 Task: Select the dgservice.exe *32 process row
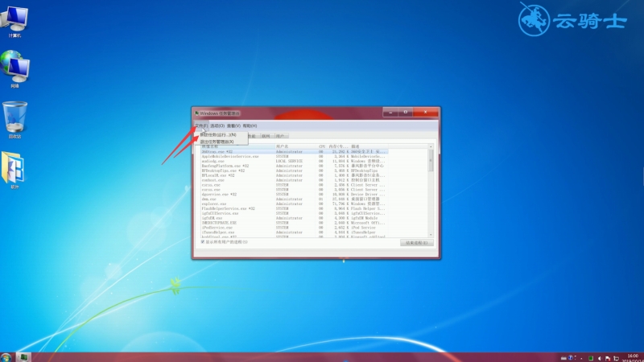click(x=294, y=194)
